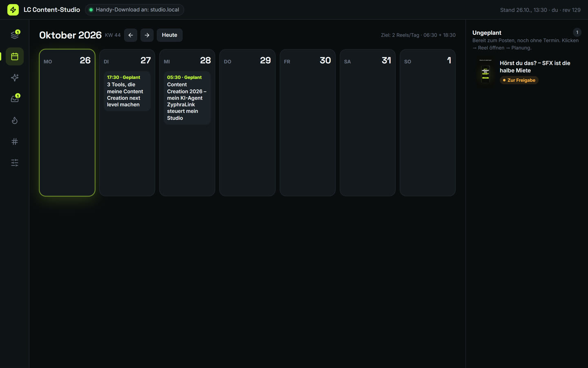Select the Sunday 1 day column

tap(428, 123)
